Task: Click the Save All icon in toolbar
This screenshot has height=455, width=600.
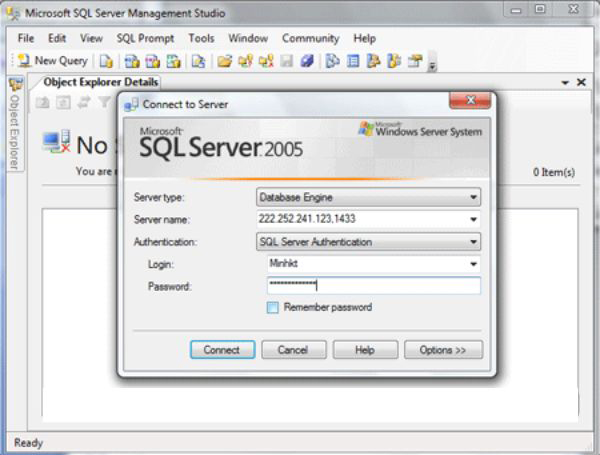Action: (x=307, y=61)
